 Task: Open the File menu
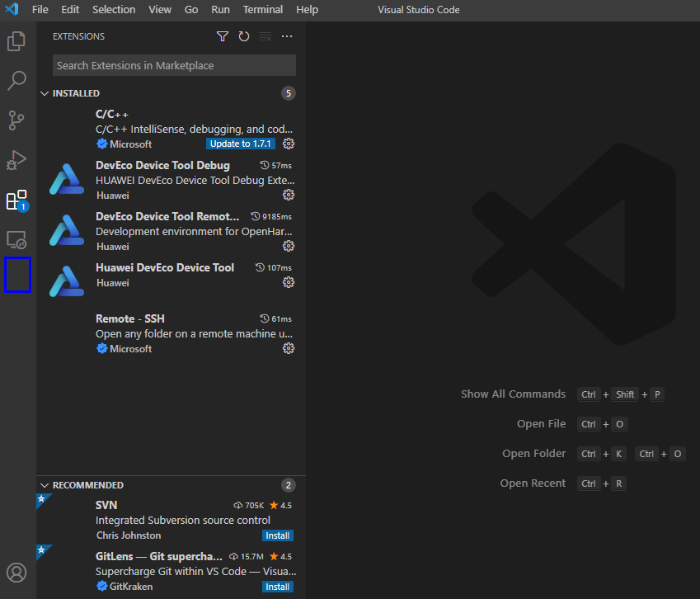click(x=40, y=9)
